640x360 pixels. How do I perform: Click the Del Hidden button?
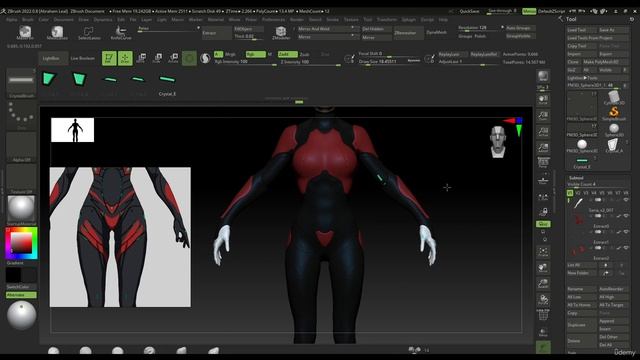tap(376, 29)
